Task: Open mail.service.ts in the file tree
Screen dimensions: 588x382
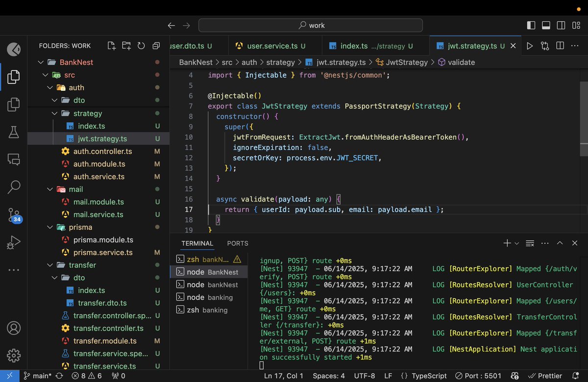Action: pyautogui.click(x=98, y=214)
